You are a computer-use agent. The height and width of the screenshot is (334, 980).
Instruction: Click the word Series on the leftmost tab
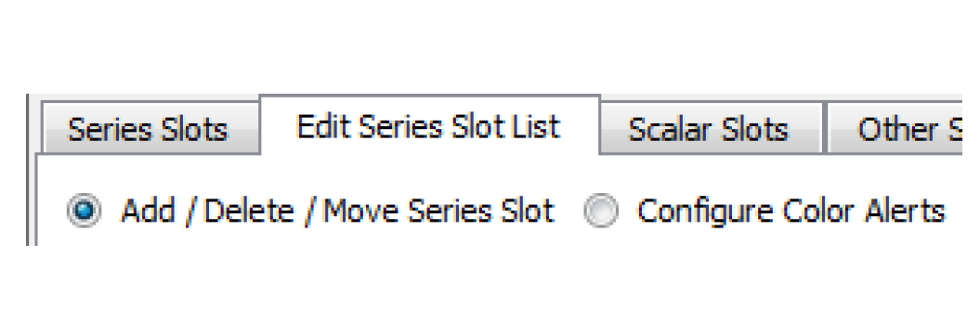point(110,129)
